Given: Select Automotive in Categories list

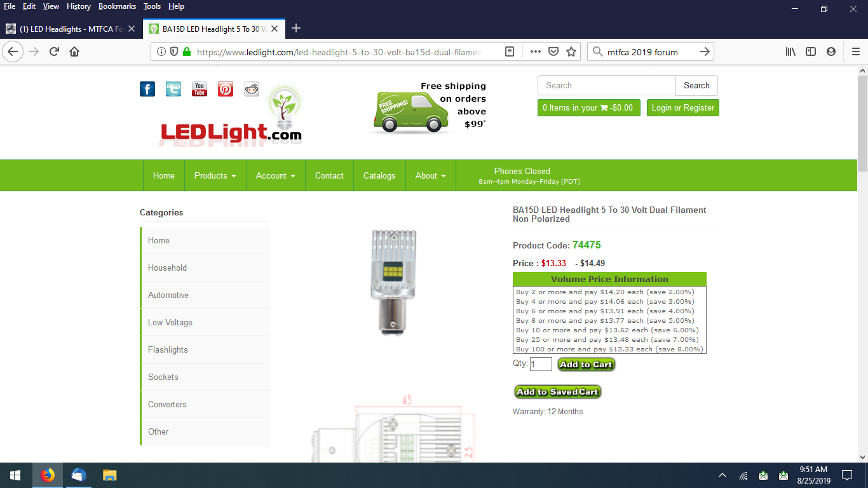Looking at the screenshot, I should point(168,295).
